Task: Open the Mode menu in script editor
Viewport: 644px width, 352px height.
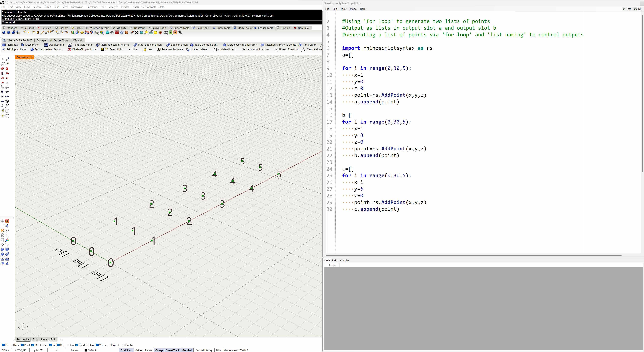Action: [x=353, y=9]
